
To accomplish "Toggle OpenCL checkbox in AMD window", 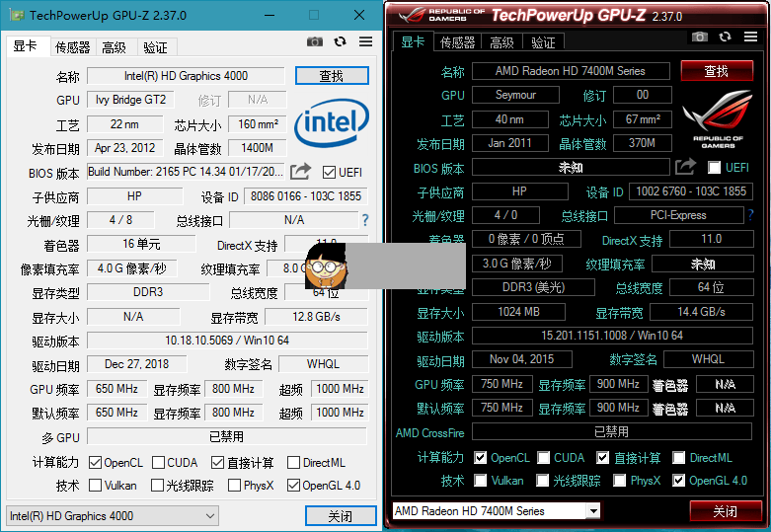I will click(x=481, y=458).
